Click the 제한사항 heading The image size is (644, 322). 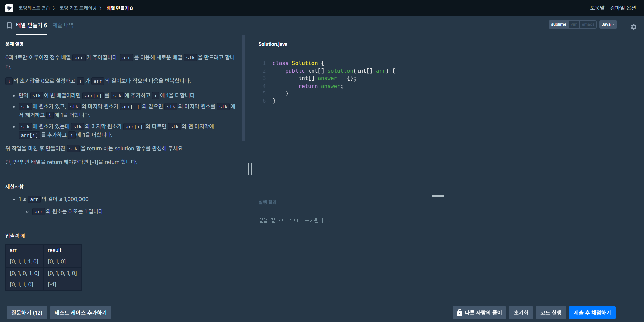click(14, 186)
